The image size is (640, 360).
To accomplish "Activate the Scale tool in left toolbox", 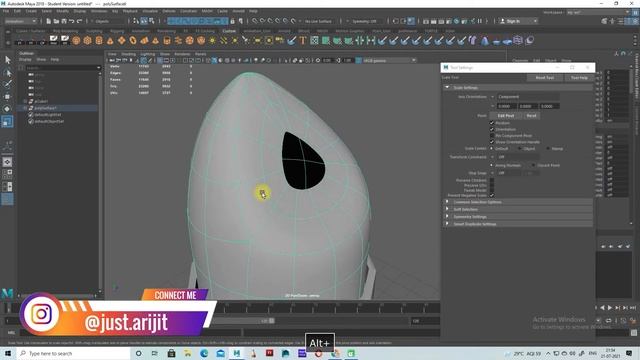I will click(7, 121).
